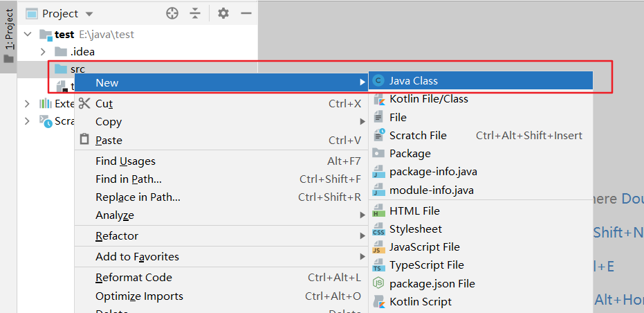Screen dimensions: 644x313
Task: Select Java Class in New submenu
Action: pyautogui.click(x=481, y=81)
